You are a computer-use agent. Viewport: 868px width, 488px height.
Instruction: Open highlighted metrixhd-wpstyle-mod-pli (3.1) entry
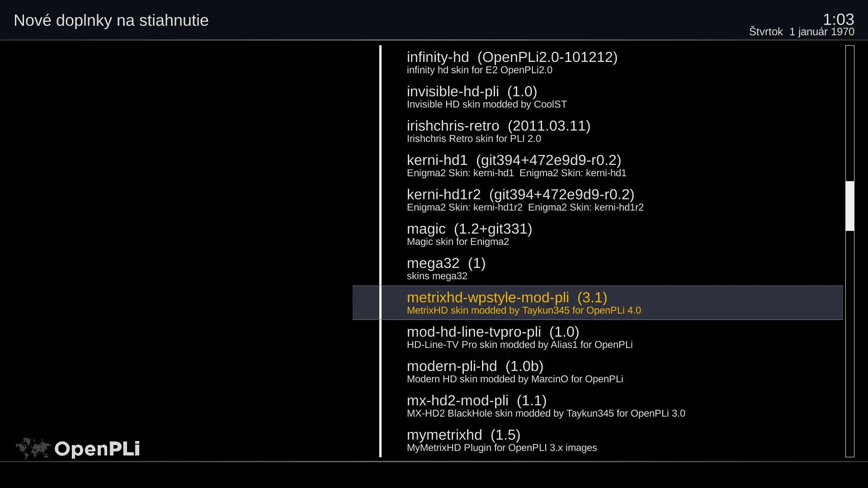[598, 303]
